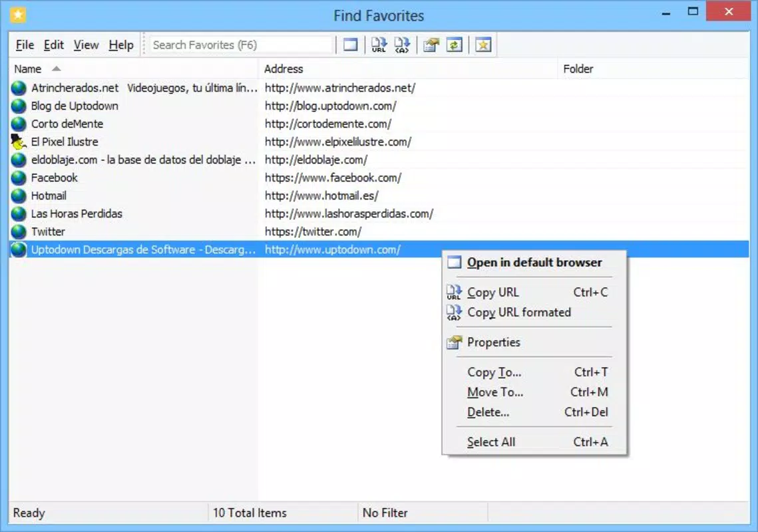The image size is (758, 532).
Task: Click the globe icon beside Twitter
Action: (19, 231)
